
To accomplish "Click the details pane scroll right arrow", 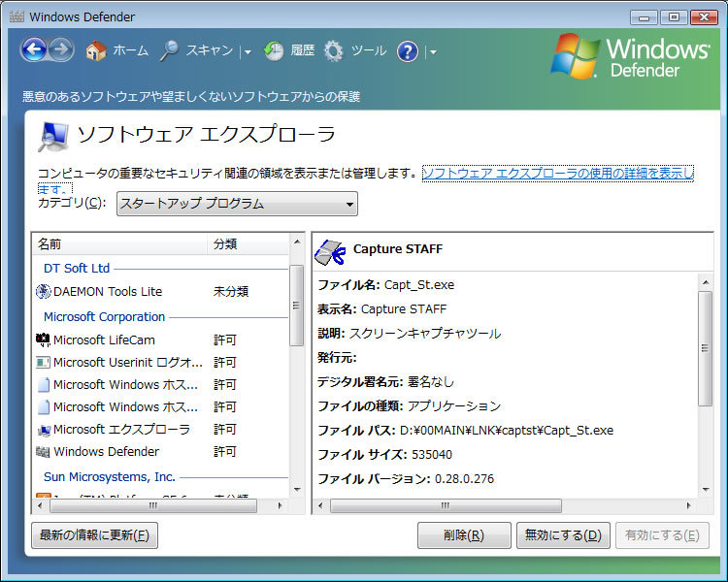I will click(x=688, y=506).
